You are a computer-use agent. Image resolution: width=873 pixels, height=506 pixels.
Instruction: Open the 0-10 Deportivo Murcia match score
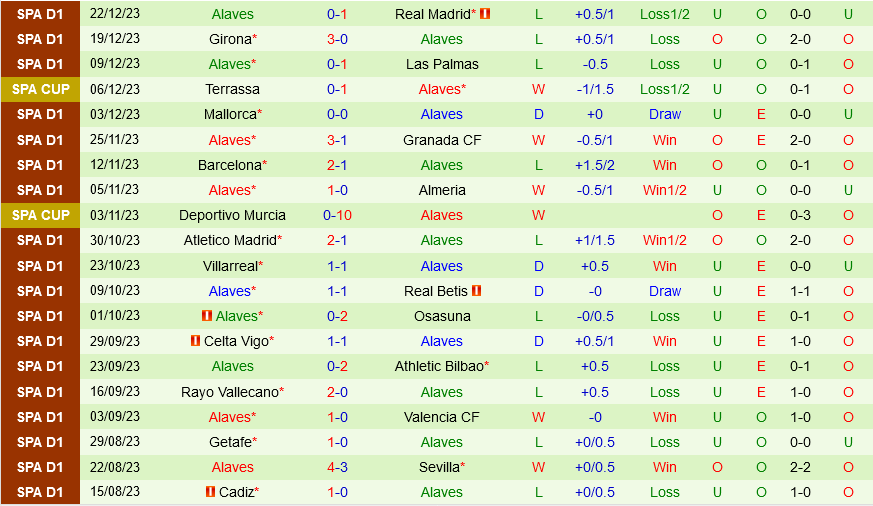(x=337, y=215)
